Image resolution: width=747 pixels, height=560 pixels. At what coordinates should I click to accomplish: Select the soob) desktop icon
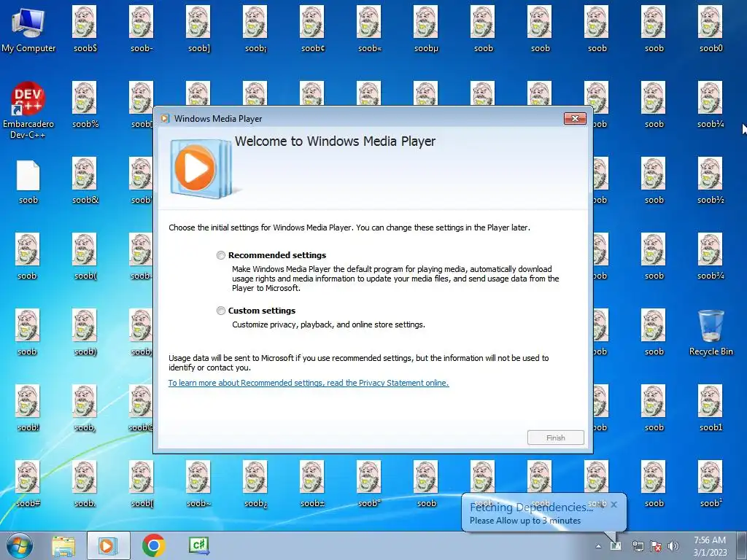pyautogui.click(x=85, y=332)
